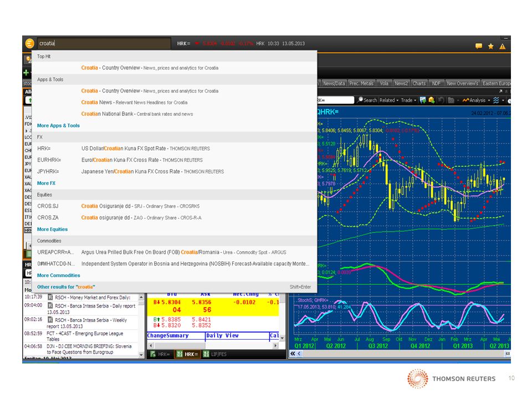532x399 pixels.
Task: Open the Related dropdown in chart toolbar
Action: coord(389,100)
